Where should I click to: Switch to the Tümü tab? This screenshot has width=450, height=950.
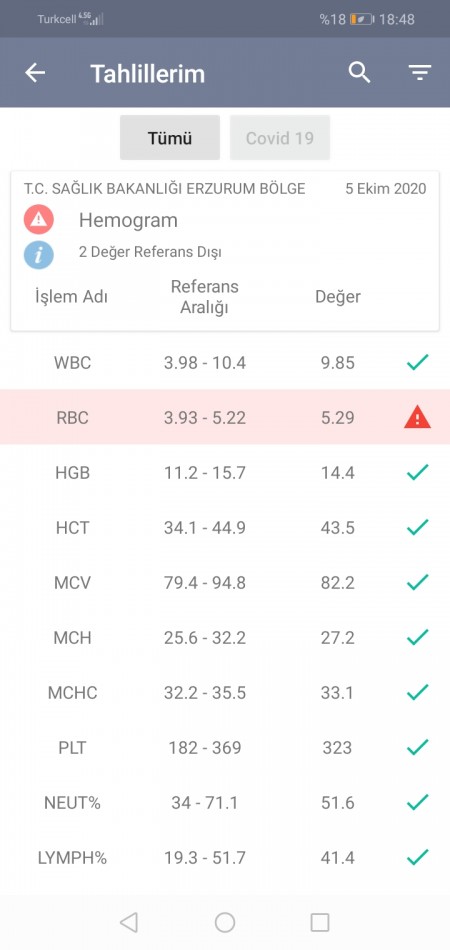[x=170, y=138]
